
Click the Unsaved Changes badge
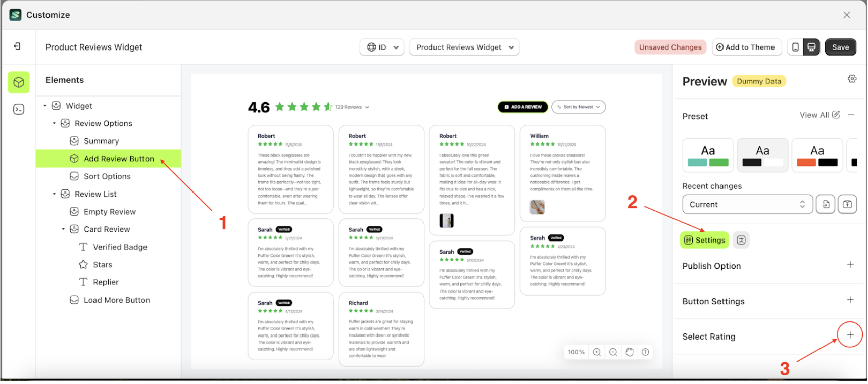click(x=670, y=47)
